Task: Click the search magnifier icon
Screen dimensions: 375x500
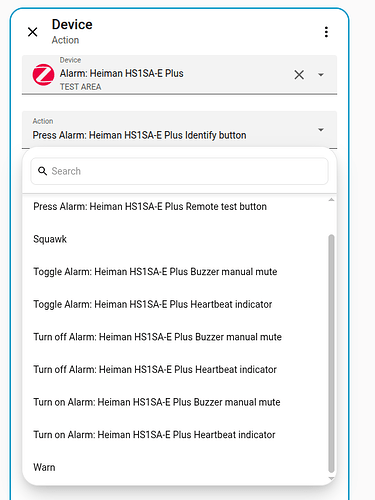Action: coord(42,171)
